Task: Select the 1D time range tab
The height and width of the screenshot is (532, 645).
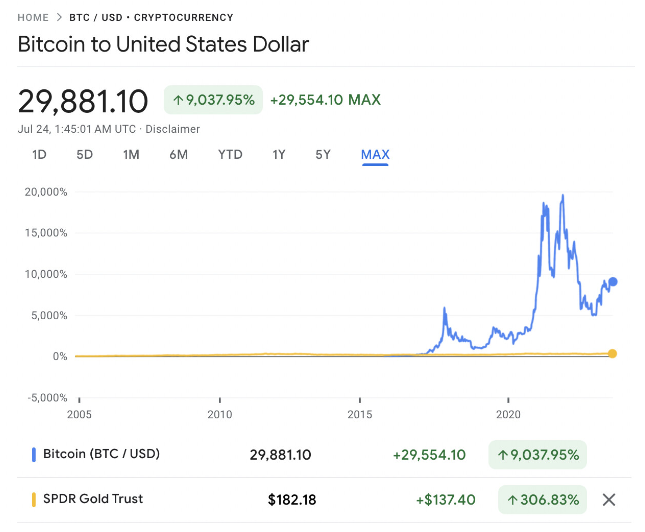Action: pos(39,154)
